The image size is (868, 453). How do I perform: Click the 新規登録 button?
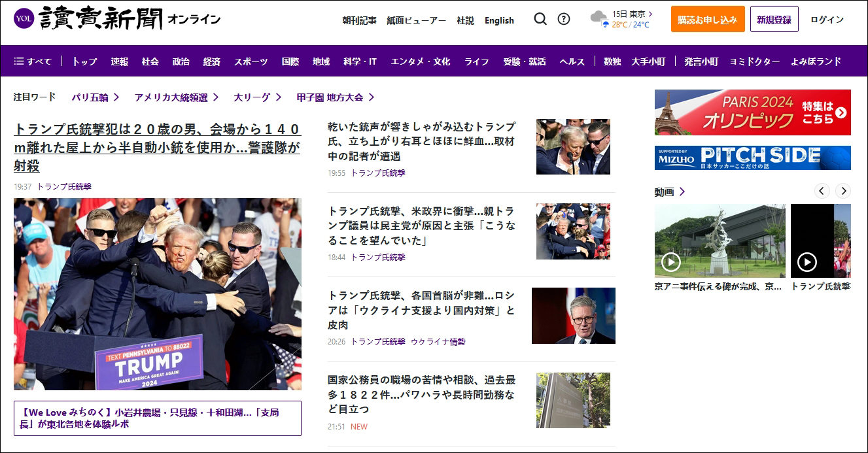click(774, 20)
